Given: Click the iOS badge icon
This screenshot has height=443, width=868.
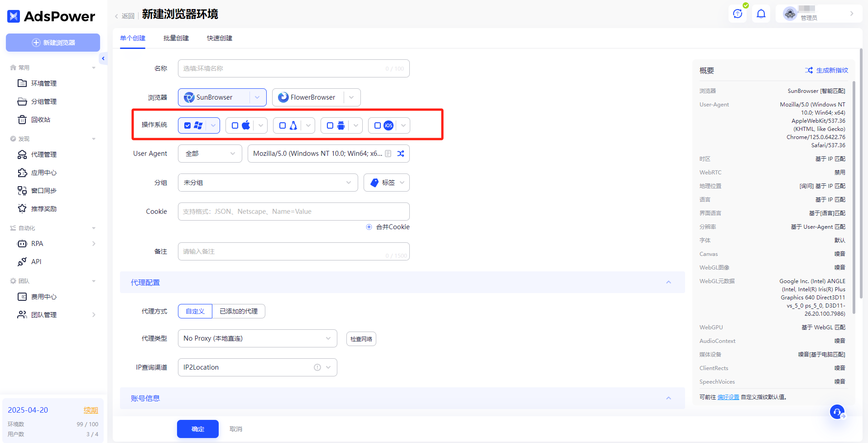Looking at the screenshot, I should tap(388, 125).
